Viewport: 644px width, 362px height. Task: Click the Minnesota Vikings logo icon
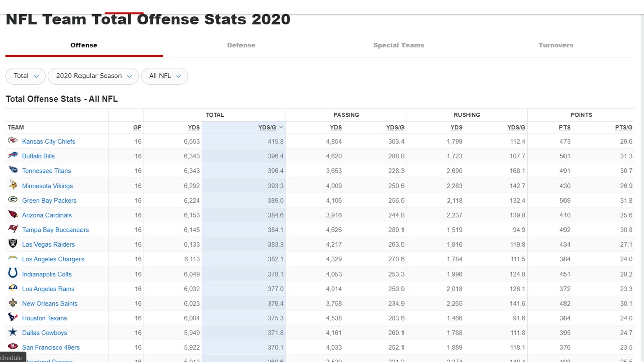coord(13,185)
